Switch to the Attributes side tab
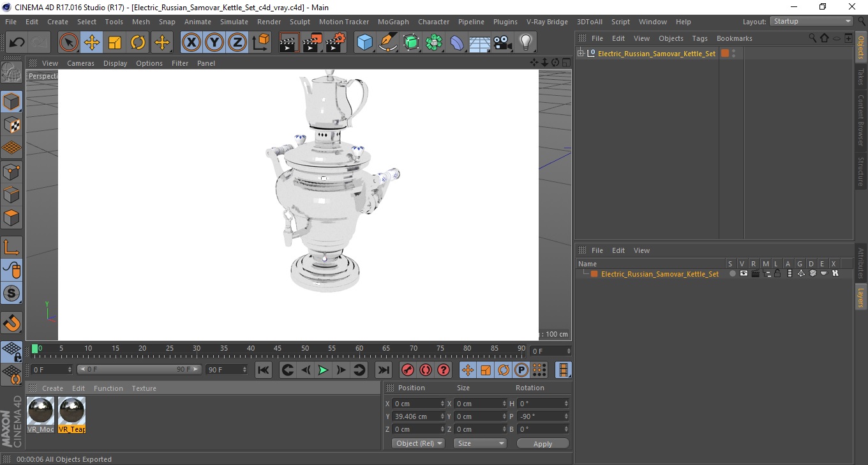The height and width of the screenshot is (465, 868). [x=860, y=263]
